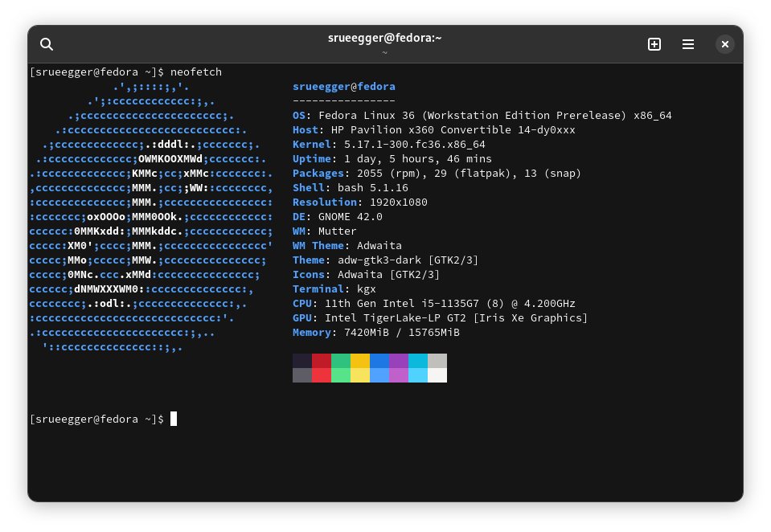Screen dimensions: 771x532
Task: Close the terminal window
Action: (725, 44)
